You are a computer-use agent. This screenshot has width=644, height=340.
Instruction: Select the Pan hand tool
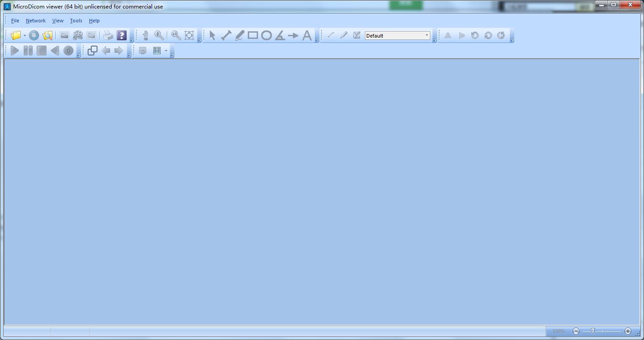[x=145, y=35]
